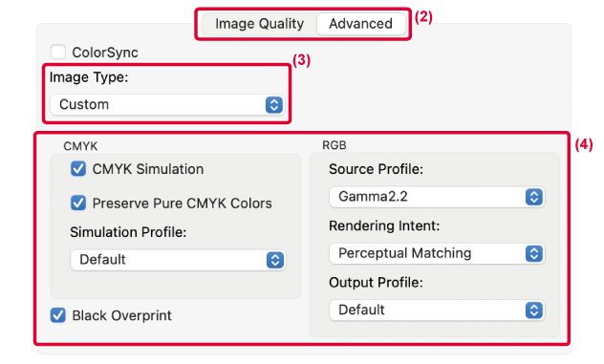This screenshot has width=604, height=364.
Task: Click the Black Overprint label text
Action: [121, 315]
